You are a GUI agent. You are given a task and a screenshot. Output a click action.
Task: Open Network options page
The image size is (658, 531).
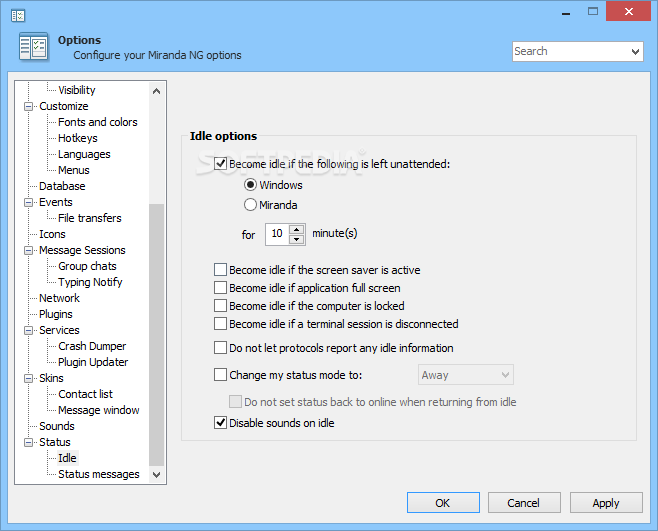59,298
